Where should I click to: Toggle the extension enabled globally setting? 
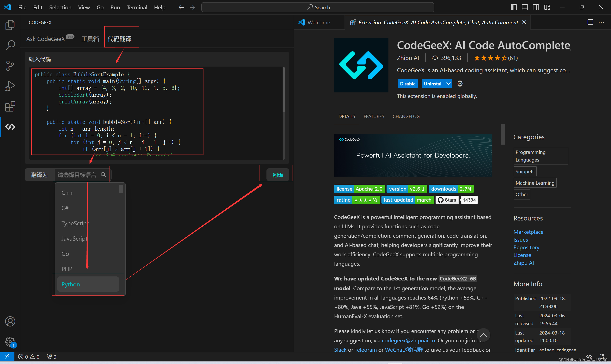407,83
